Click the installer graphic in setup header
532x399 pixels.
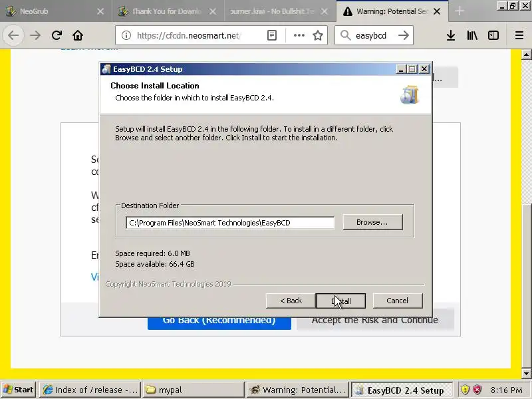point(410,94)
